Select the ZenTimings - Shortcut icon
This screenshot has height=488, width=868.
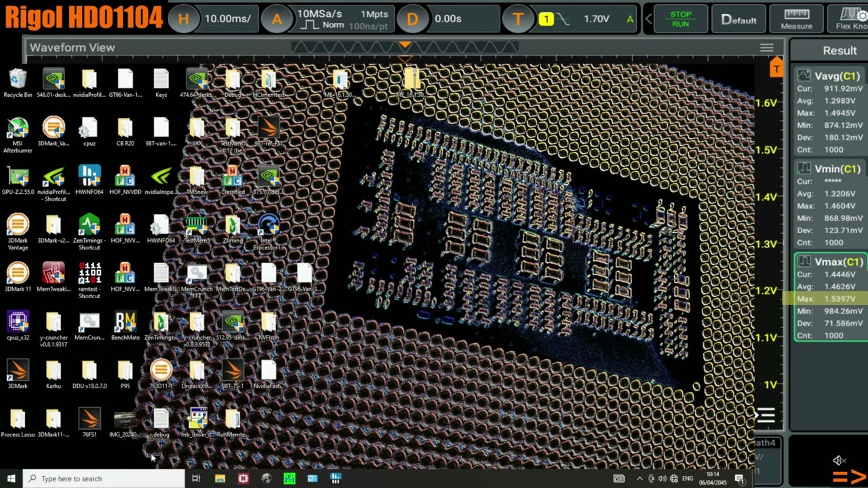click(x=90, y=232)
